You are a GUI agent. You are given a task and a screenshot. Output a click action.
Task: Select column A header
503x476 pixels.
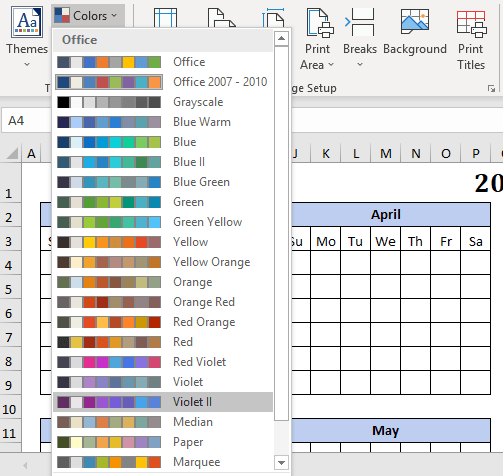click(x=31, y=154)
